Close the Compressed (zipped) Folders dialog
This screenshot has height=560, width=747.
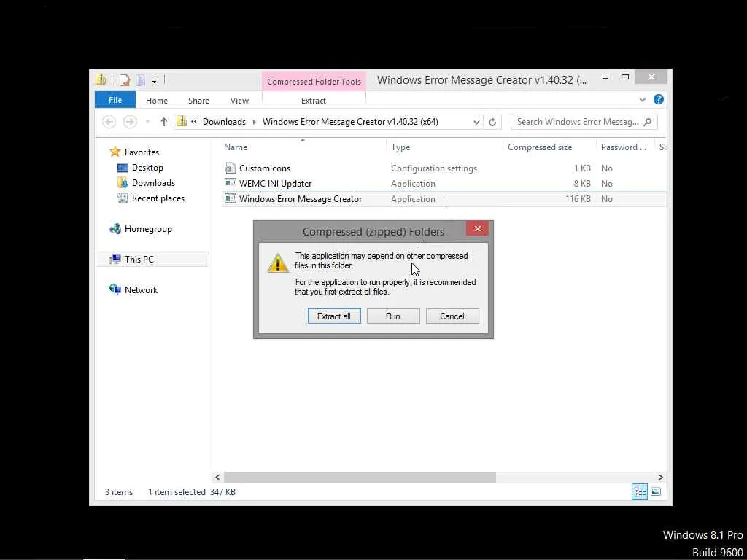coord(477,228)
